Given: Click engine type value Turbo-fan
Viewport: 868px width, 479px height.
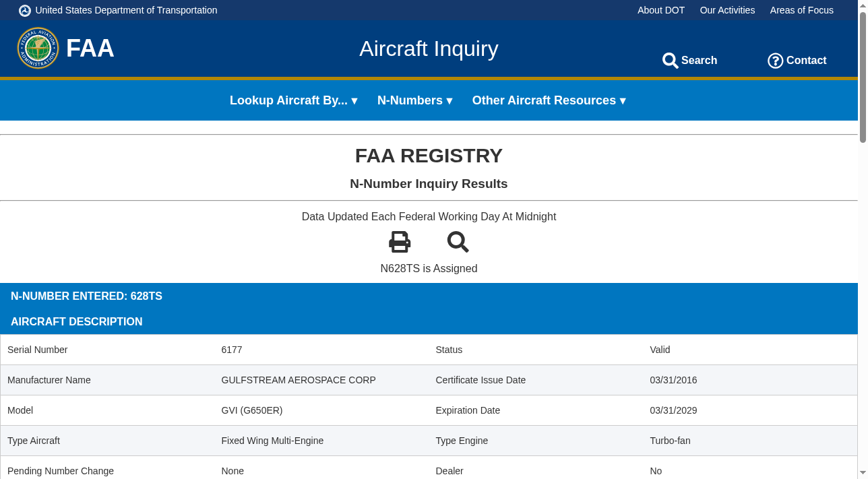Looking at the screenshot, I should click(671, 441).
